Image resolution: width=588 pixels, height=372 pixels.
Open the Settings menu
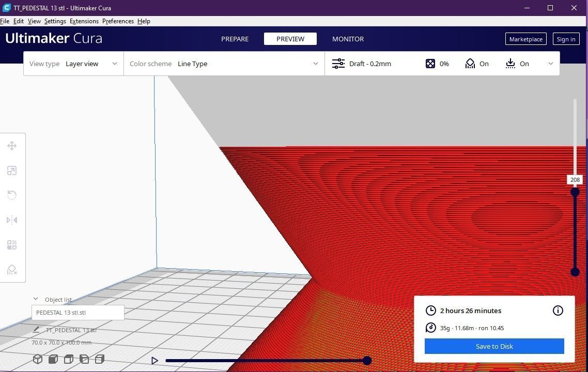55,21
